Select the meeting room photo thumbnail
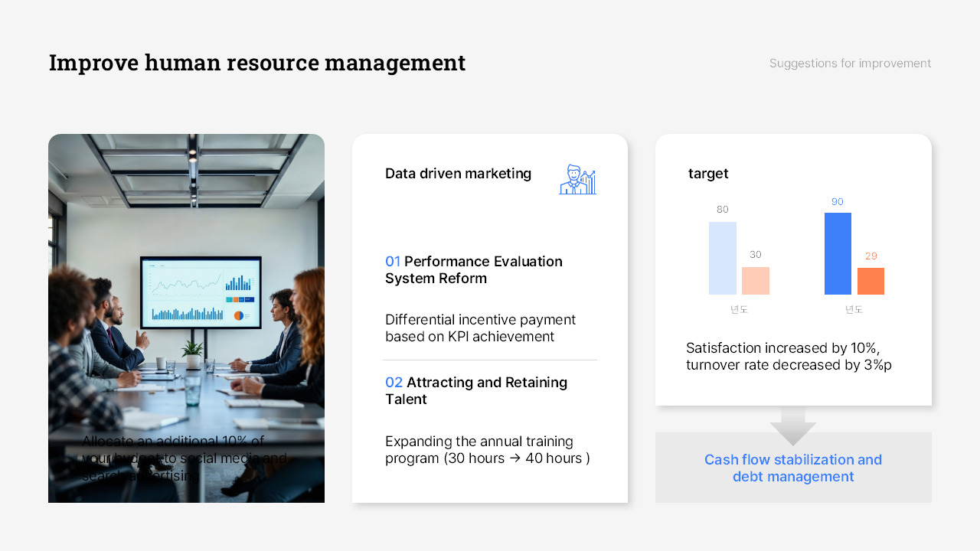The width and height of the screenshot is (980, 551). [x=186, y=318]
